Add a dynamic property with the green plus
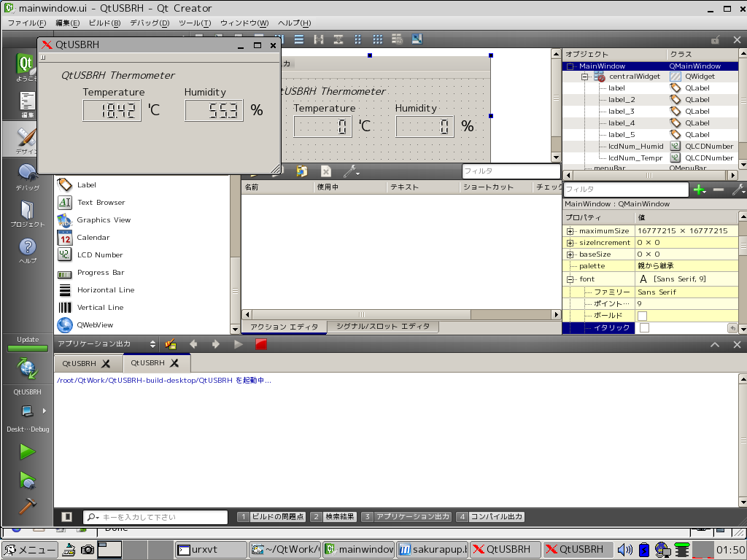The width and height of the screenshot is (747, 560). [x=700, y=190]
